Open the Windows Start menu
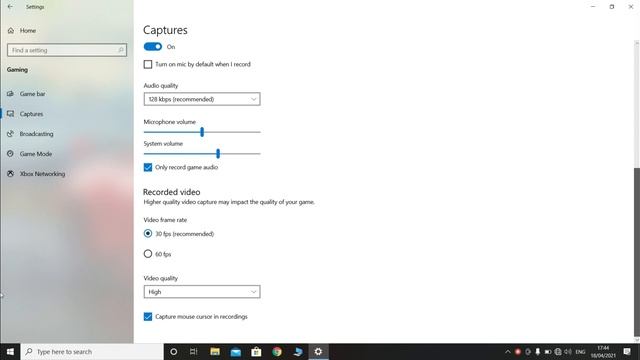The width and height of the screenshot is (640, 360). 10,351
